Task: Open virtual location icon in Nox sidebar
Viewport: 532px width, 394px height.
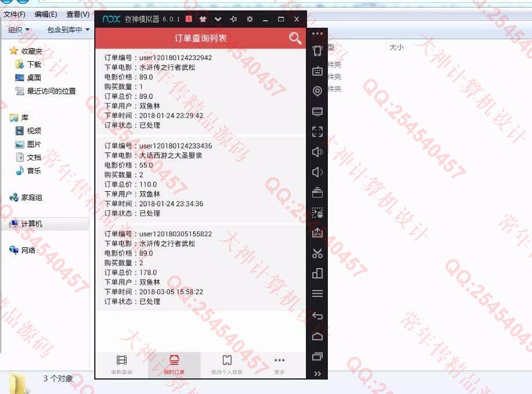Action: (317, 91)
